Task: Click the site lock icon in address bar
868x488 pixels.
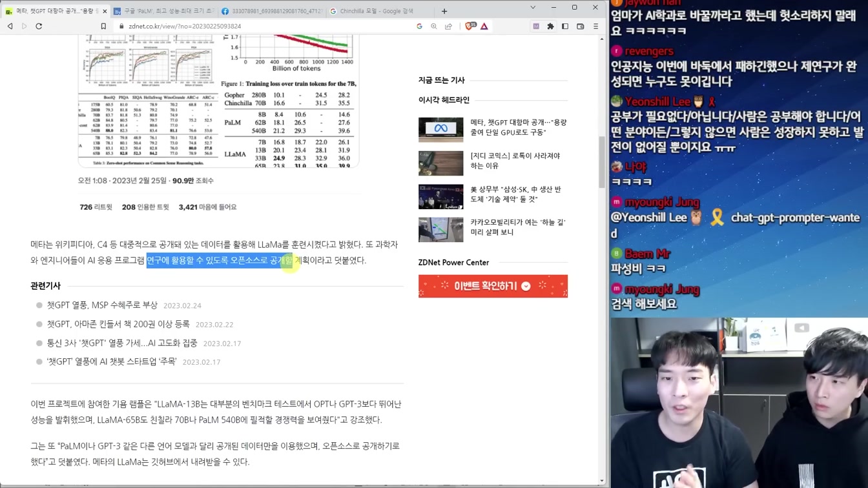Action: 121,26
